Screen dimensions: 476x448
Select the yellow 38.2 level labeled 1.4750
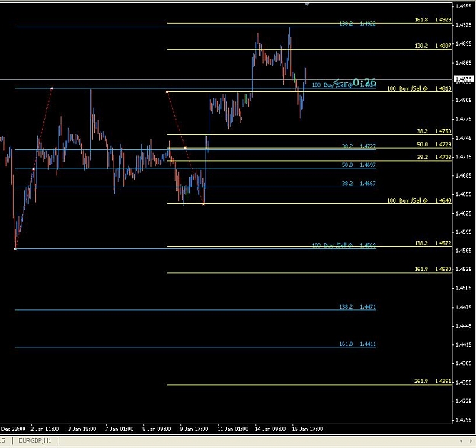pyautogui.click(x=434, y=131)
